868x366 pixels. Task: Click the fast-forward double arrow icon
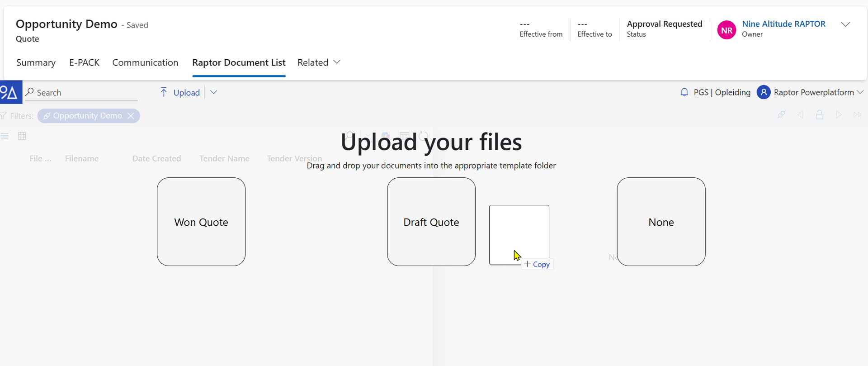point(857,114)
